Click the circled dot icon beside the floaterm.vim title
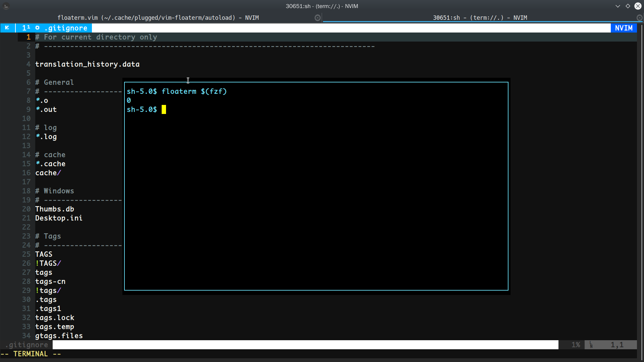Image resolution: width=644 pixels, height=362 pixels. (318, 17)
